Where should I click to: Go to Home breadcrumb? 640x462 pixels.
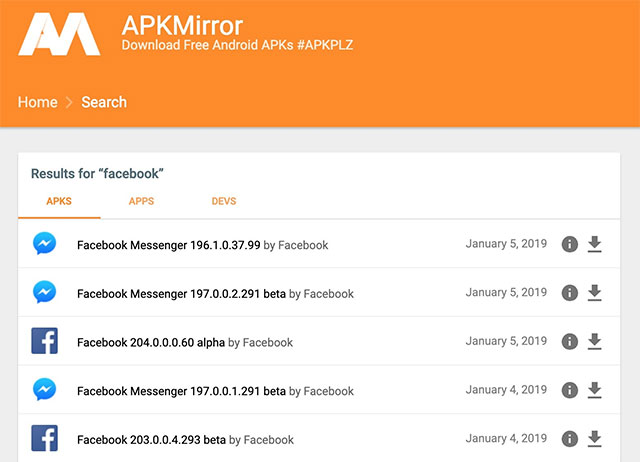point(38,102)
